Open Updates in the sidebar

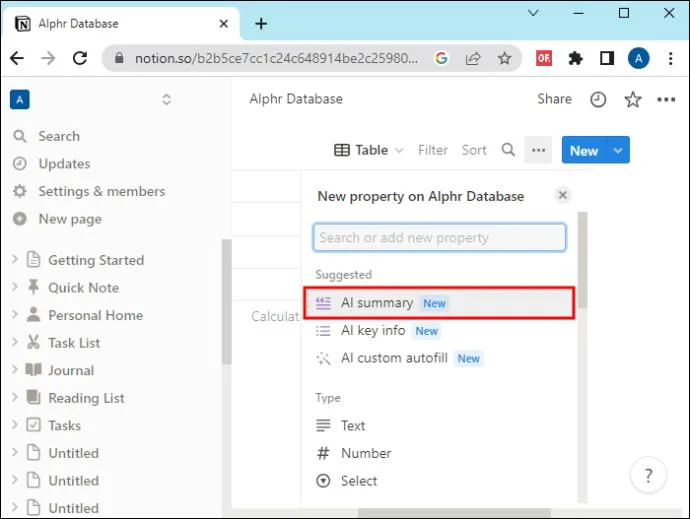(x=64, y=164)
